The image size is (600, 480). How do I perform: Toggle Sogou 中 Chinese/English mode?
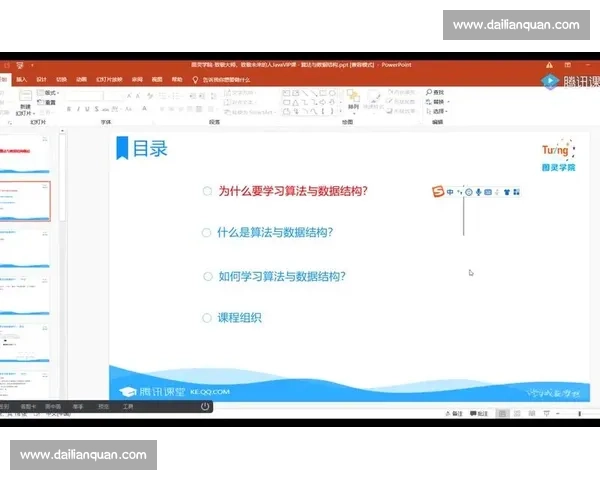click(x=450, y=192)
